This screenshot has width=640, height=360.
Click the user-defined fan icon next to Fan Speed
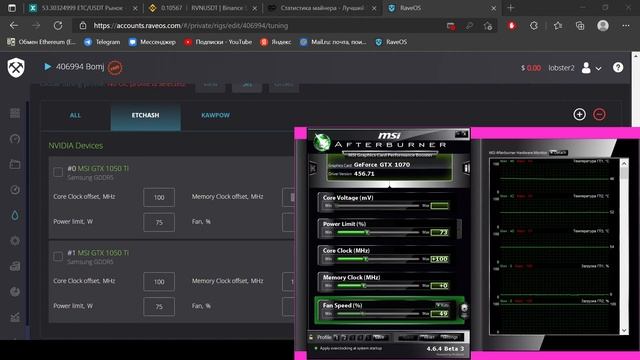tap(464, 309)
